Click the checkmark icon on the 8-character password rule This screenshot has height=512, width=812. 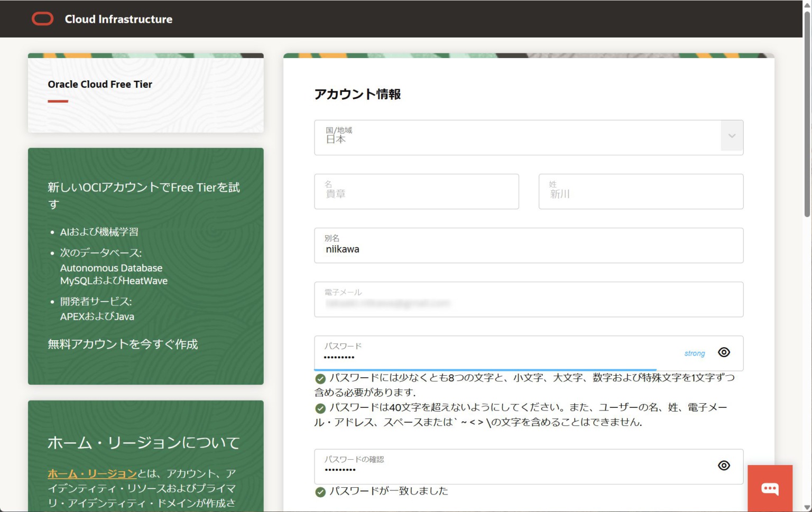[320, 378]
